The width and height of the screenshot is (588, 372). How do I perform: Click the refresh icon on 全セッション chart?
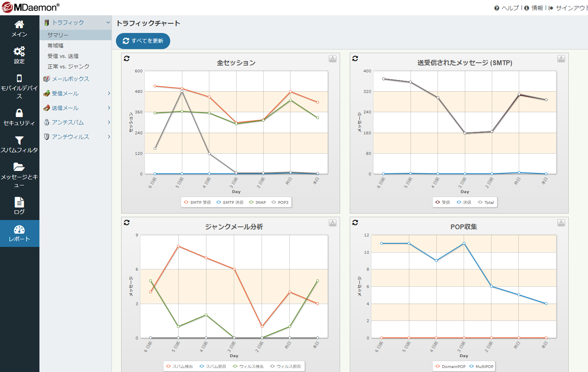tap(127, 59)
